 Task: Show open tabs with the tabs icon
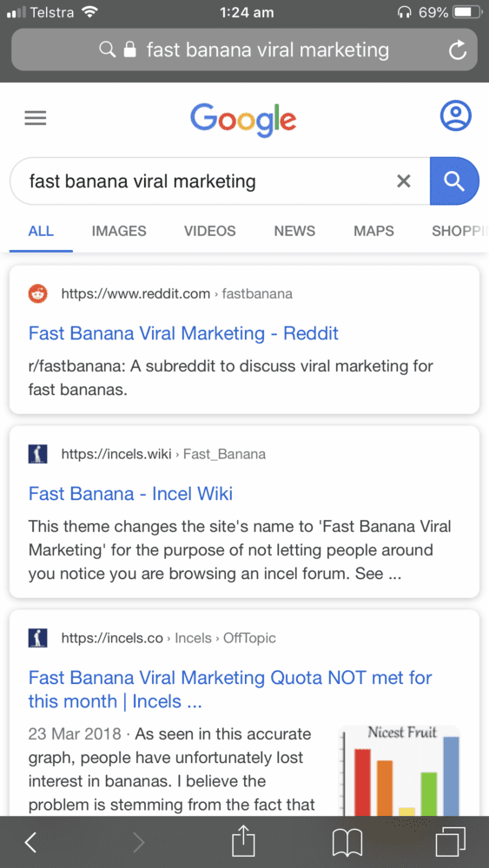point(450,842)
